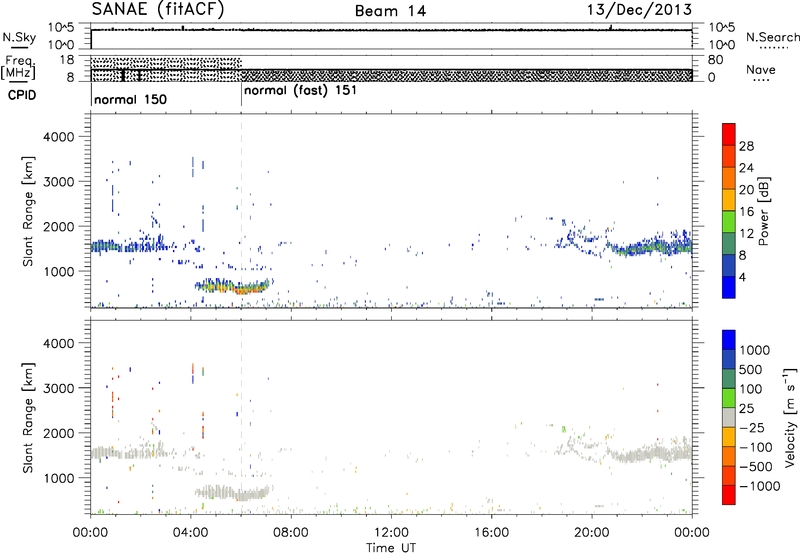Viewport: 800px width, 554px height.
Task: Click the yellow 16 dB Power swatch
Action: [729, 199]
